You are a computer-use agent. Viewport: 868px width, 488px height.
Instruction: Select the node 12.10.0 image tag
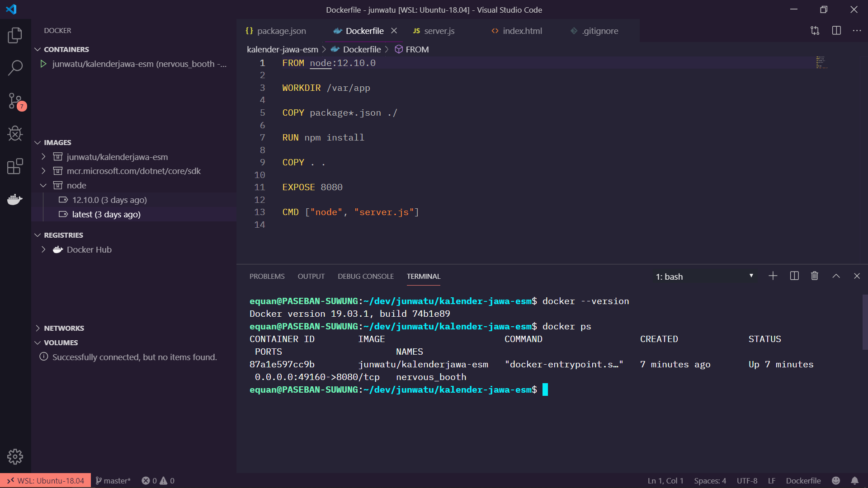point(109,200)
